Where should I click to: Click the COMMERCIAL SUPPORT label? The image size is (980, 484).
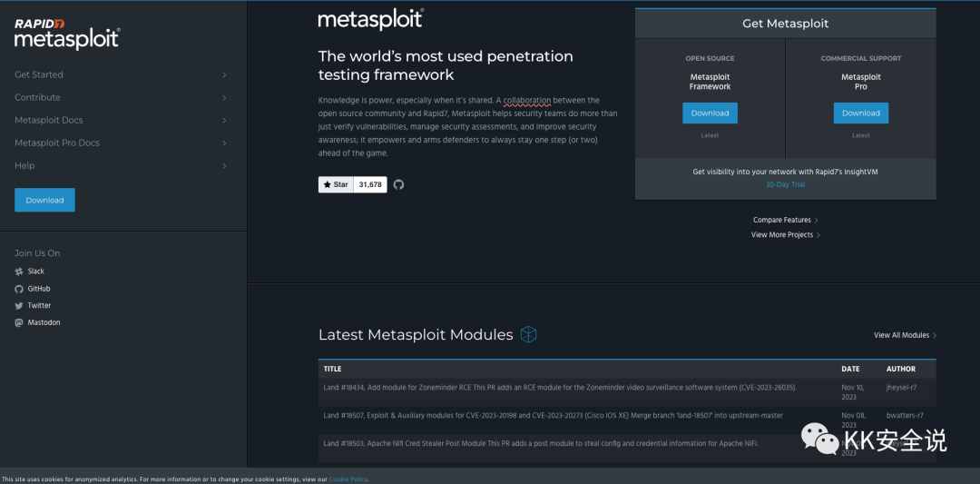pyautogui.click(x=860, y=59)
